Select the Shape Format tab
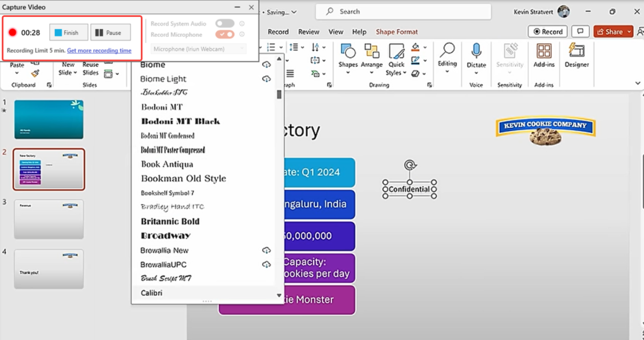Image resolution: width=644 pixels, height=340 pixels. click(x=397, y=32)
